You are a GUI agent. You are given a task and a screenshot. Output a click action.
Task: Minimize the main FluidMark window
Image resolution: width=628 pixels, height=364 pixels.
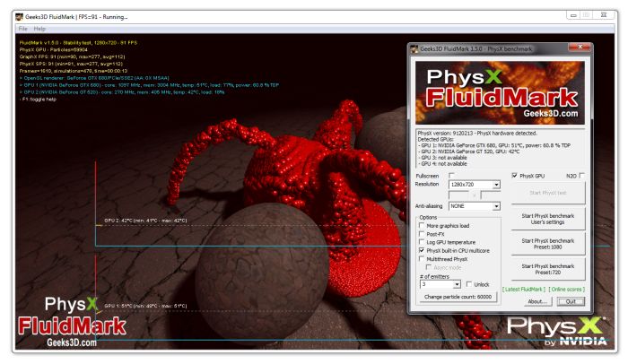(573, 15)
